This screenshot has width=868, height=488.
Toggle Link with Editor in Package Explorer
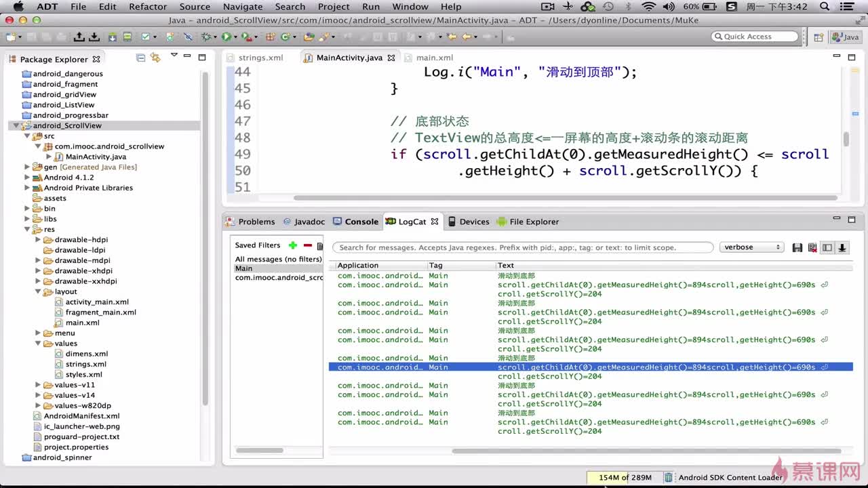[155, 58]
